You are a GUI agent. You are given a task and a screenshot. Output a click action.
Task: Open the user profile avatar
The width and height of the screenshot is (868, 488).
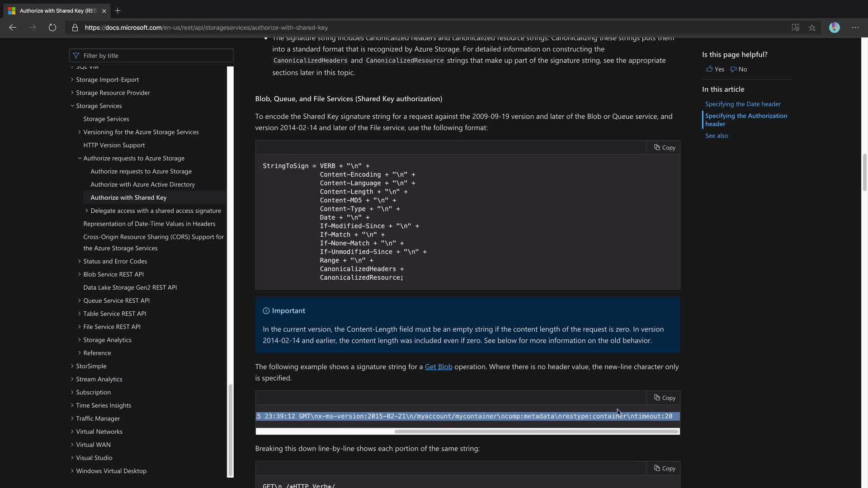tap(834, 28)
